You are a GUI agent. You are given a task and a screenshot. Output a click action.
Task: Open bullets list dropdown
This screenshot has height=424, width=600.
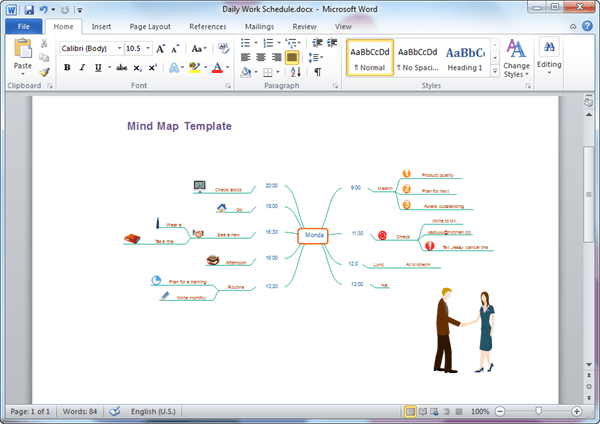256,43
